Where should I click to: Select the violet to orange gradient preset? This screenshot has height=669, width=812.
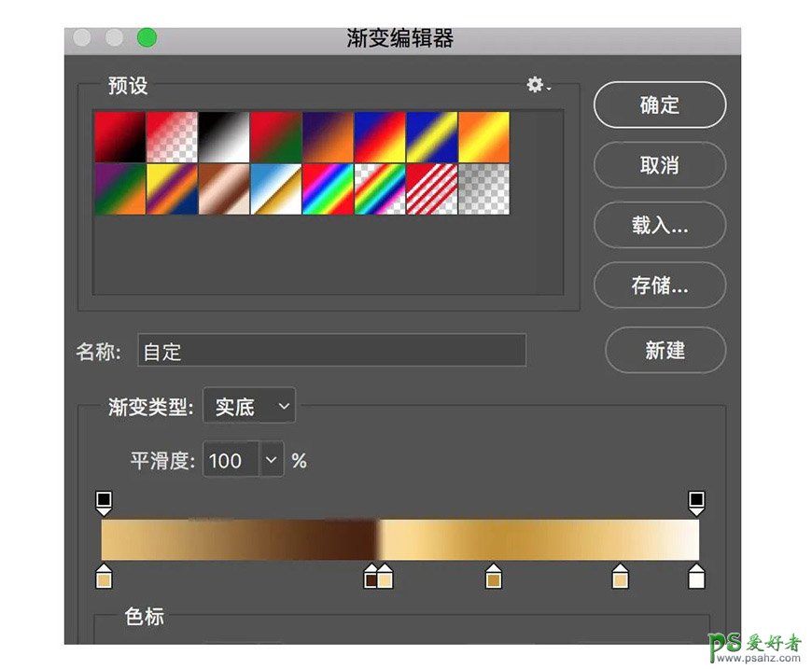[328, 137]
